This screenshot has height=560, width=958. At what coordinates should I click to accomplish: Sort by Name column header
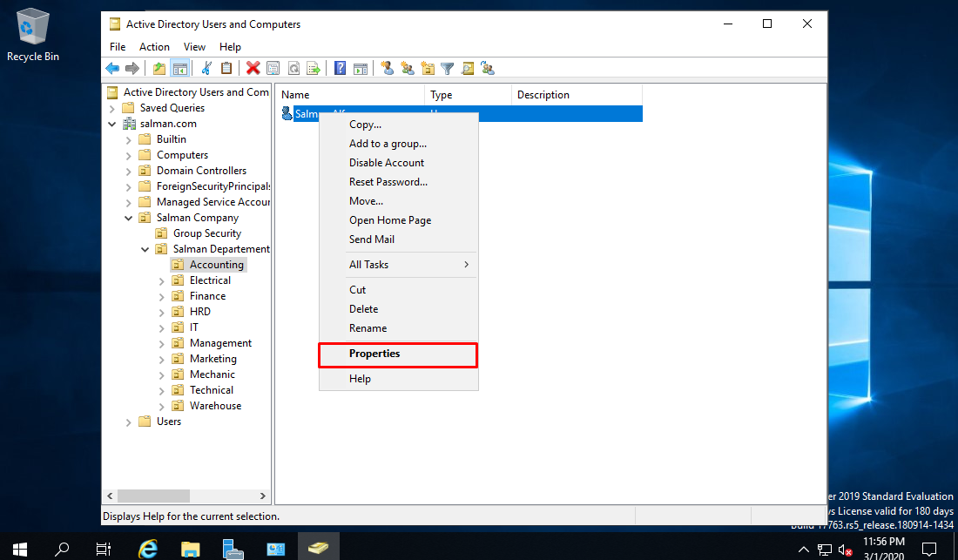pos(350,95)
